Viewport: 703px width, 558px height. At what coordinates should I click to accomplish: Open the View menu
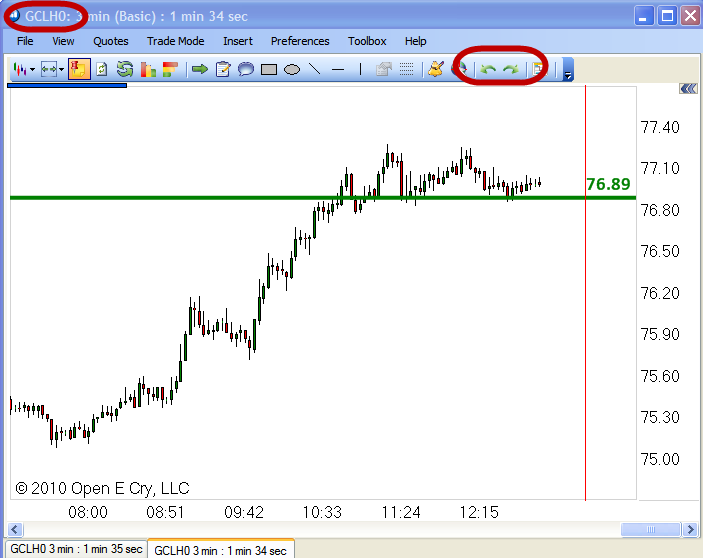[63, 41]
